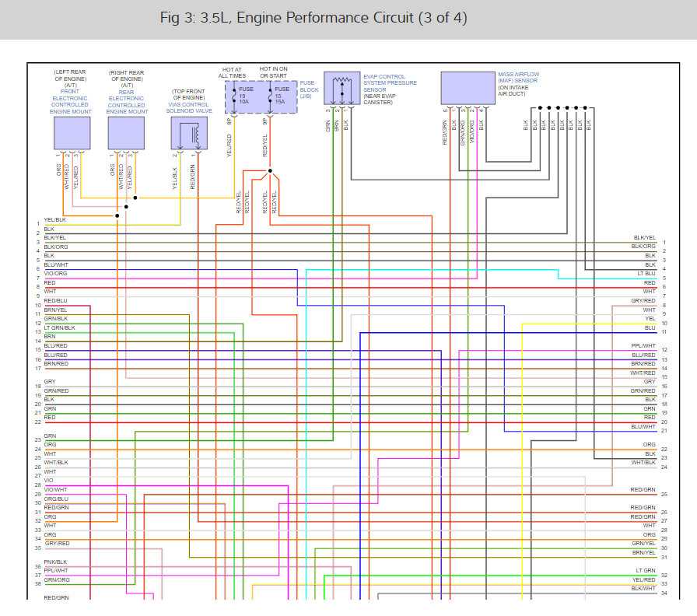Click the 'EVAP CONTROL SYSTEM PRESSURE SENSOR' label
697x616 pixels.
pos(390,83)
